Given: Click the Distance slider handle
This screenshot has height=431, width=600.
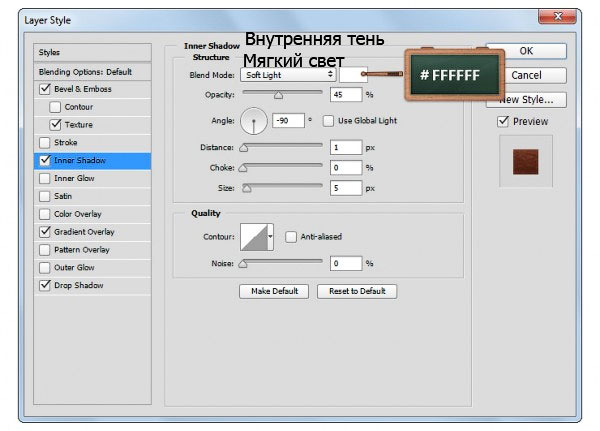Looking at the screenshot, I should [x=243, y=148].
